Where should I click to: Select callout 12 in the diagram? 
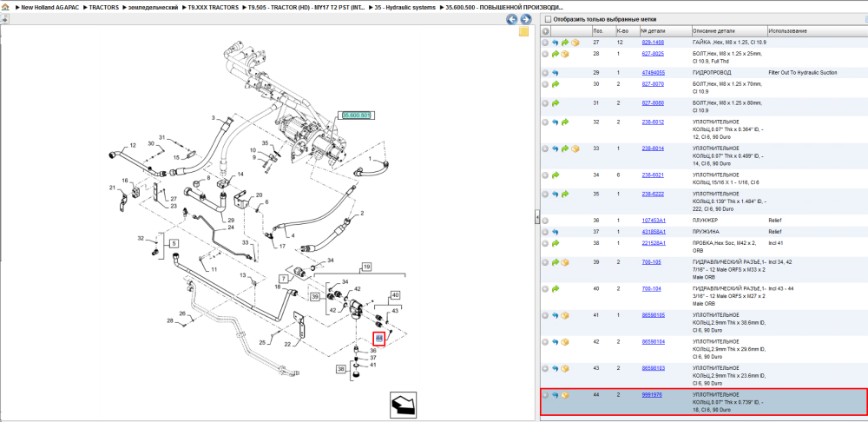[x=133, y=146]
